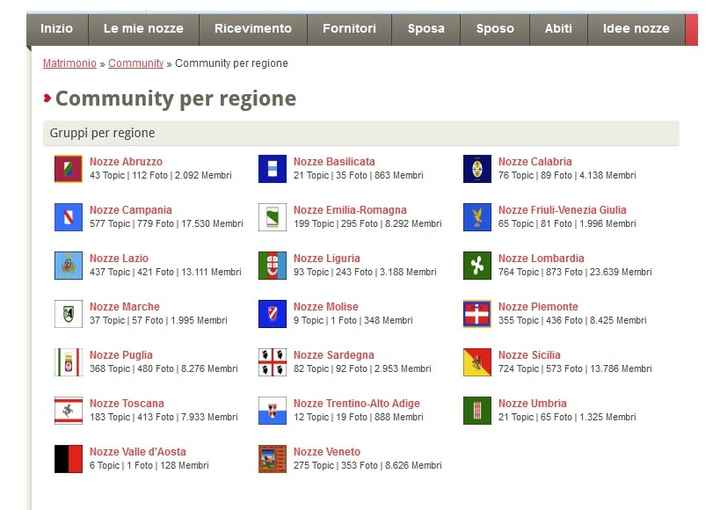The image size is (720, 510).
Task: Click the Liguria region flag icon
Action: click(x=272, y=265)
